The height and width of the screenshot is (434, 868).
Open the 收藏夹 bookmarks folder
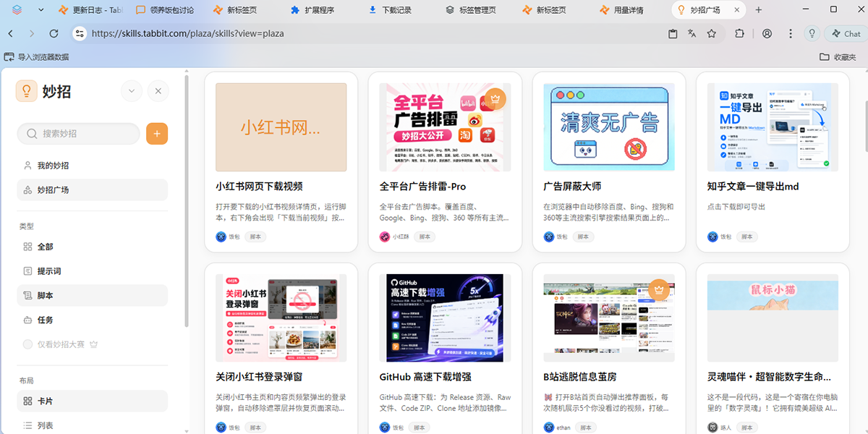click(x=838, y=56)
